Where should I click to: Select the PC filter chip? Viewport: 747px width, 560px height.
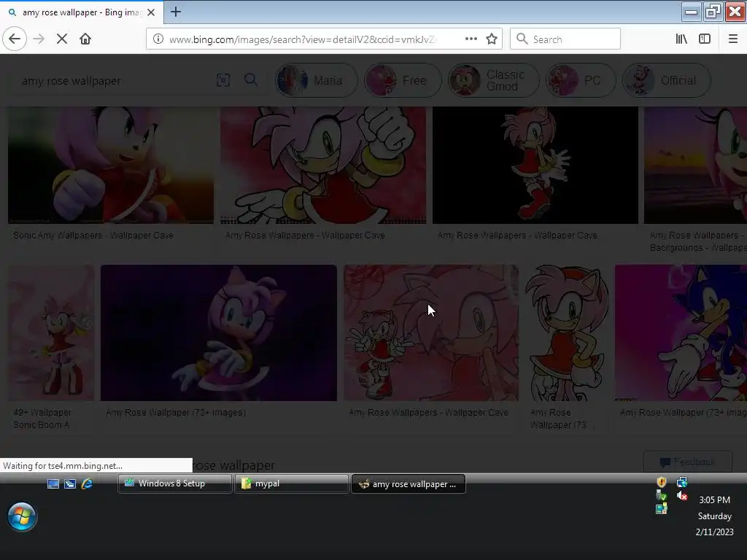point(580,80)
